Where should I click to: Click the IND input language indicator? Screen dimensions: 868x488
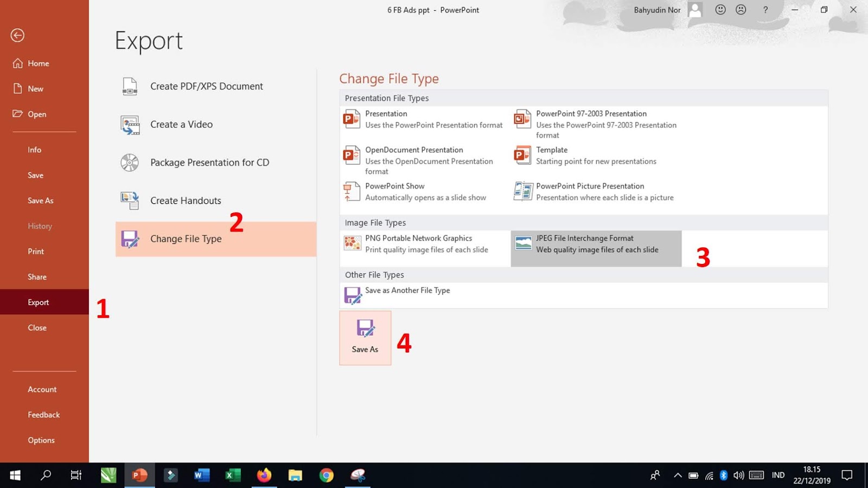point(778,476)
